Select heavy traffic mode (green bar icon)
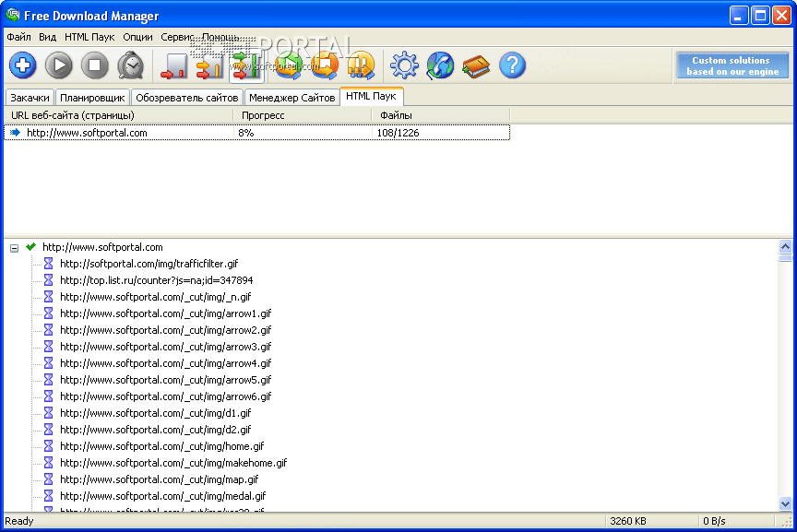 pos(246,66)
